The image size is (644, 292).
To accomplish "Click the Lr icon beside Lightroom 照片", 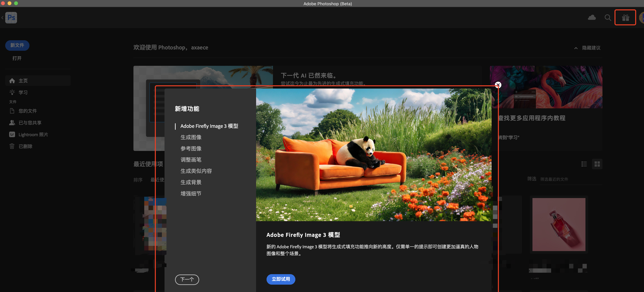I will 12,134.
